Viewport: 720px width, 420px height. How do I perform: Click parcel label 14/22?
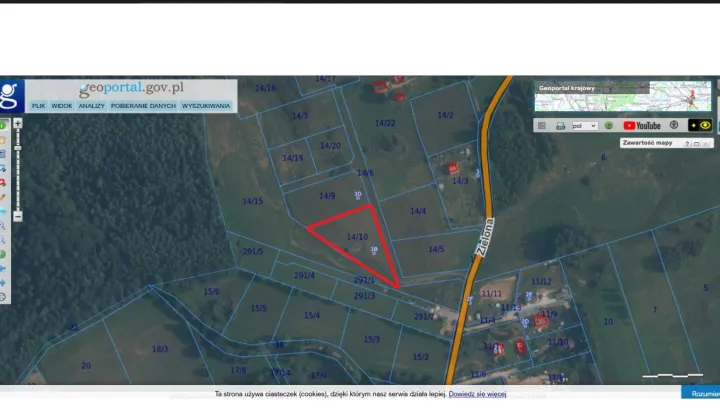(385, 123)
